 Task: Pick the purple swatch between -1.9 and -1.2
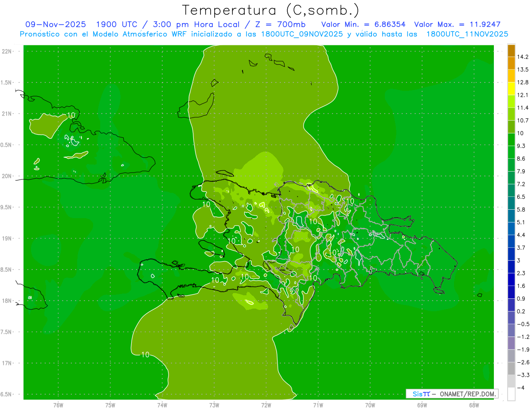(x=511, y=343)
